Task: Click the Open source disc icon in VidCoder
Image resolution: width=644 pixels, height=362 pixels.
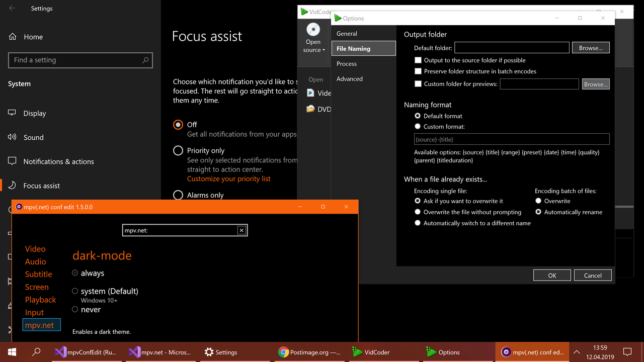Action: 313,29
